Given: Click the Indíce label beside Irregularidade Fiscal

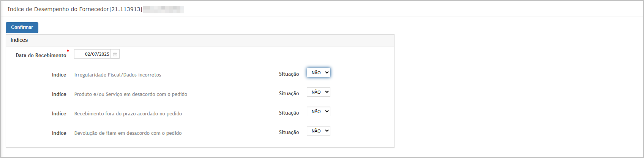Looking at the screenshot, I should [x=59, y=75].
